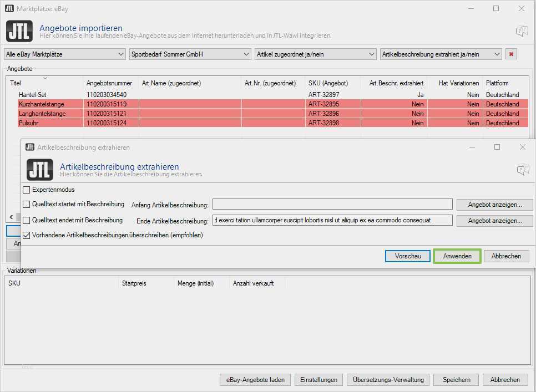Click the small JTL icon in dialog title bar
536x392 pixels.
pyautogui.click(x=30, y=147)
